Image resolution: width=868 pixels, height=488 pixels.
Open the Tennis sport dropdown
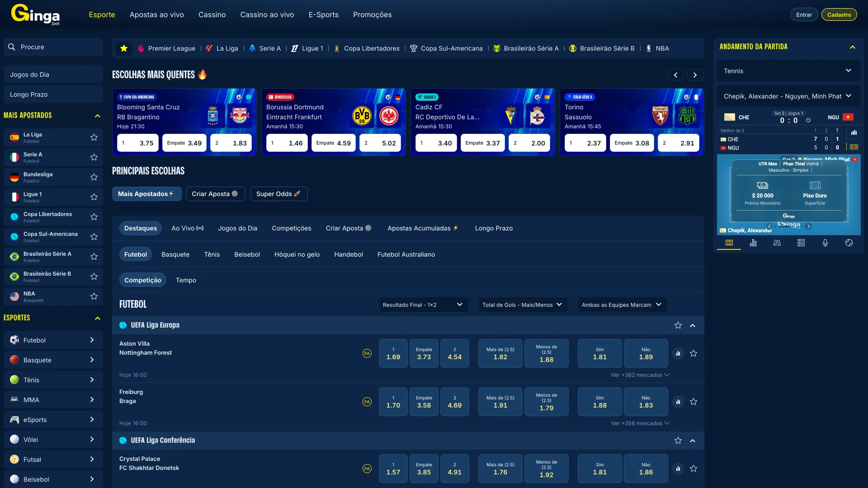click(x=788, y=71)
